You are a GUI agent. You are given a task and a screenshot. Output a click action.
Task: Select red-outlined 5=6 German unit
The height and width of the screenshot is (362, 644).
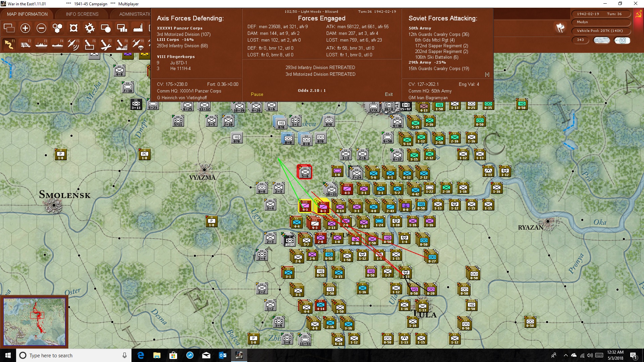(x=305, y=172)
